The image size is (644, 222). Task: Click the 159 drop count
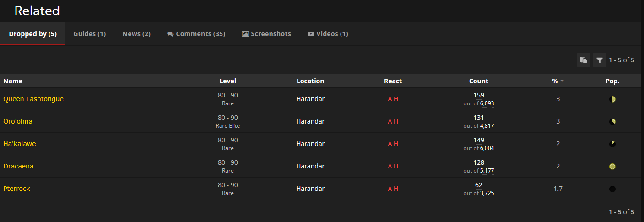pos(479,95)
